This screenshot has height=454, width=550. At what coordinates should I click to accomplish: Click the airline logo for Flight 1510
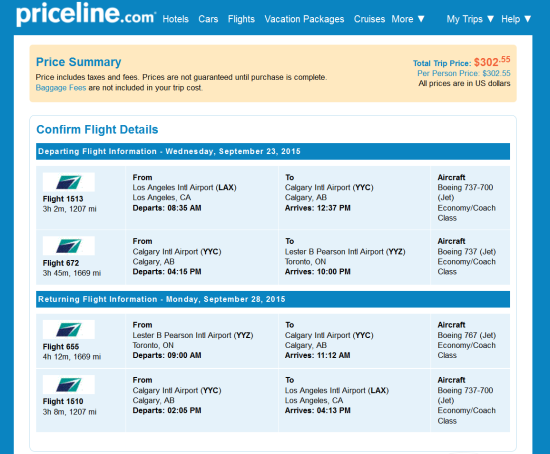[69, 385]
